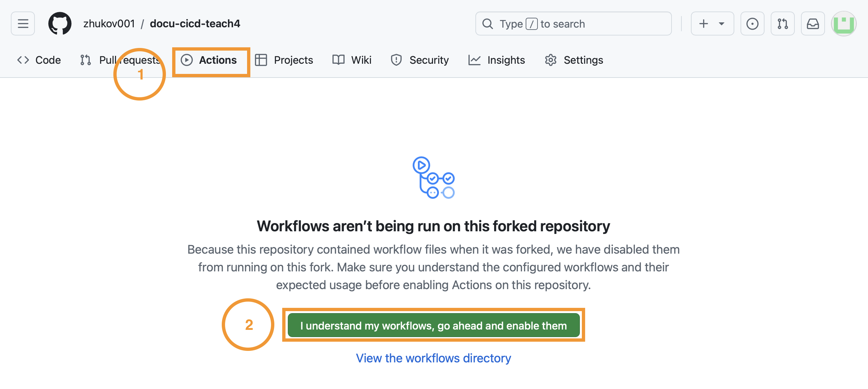Click the GitHub Octocat logo

click(60, 24)
